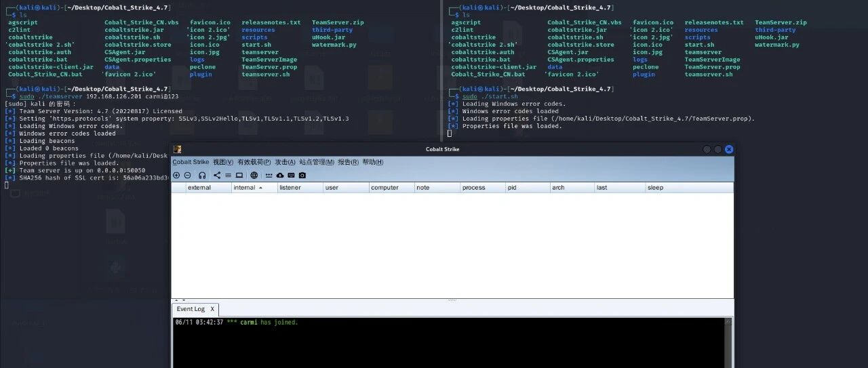868x368 pixels.
Task: Click 'CSAgent.properties' in left terminal listing
Action: tap(138, 60)
